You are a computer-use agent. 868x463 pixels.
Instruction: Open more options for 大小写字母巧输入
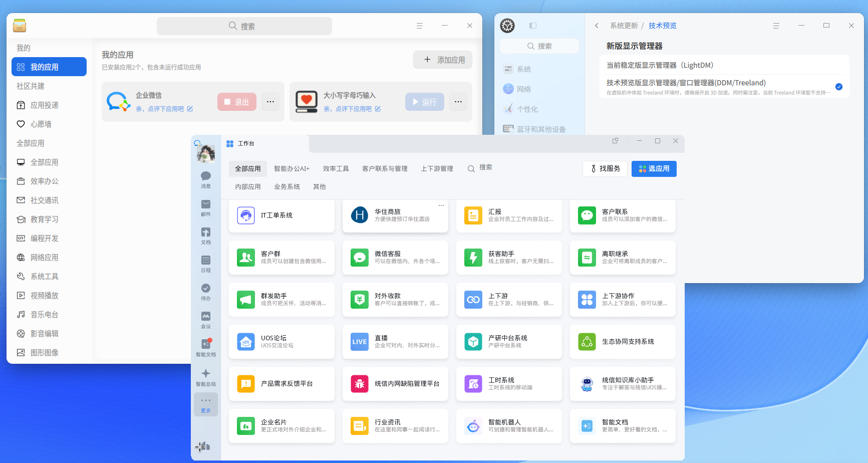click(x=458, y=102)
